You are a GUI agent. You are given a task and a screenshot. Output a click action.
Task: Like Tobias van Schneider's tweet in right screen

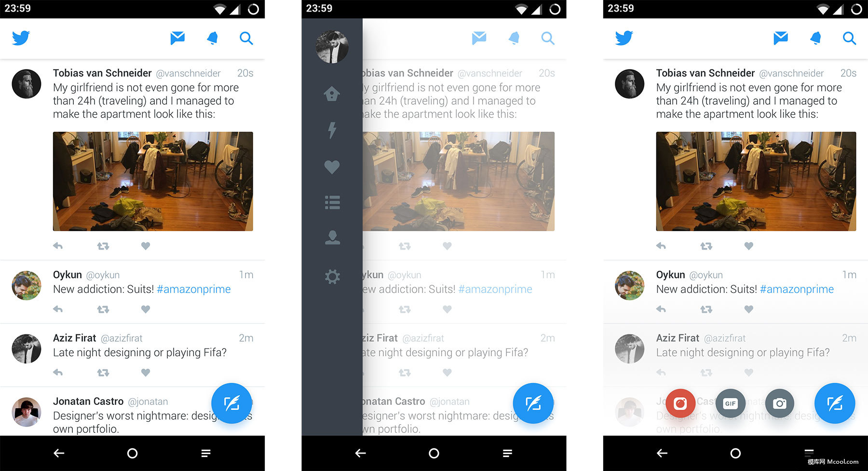[748, 246]
